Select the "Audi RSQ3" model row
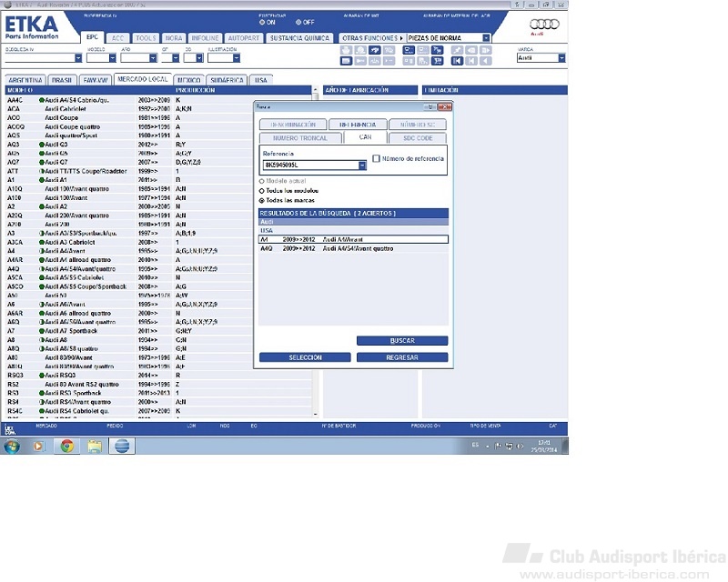Screen dimensions: 728x582 point(159,375)
